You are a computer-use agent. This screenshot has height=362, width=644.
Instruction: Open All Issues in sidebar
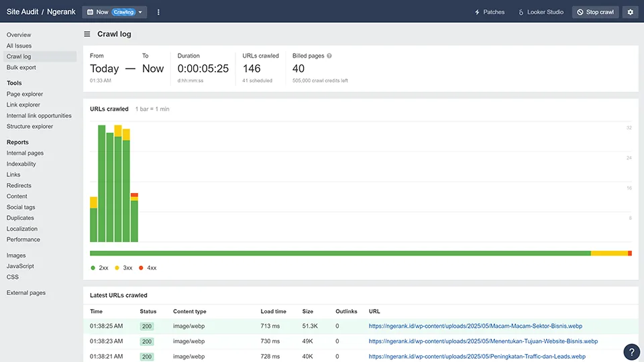pyautogui.click(x=19, y=46)
